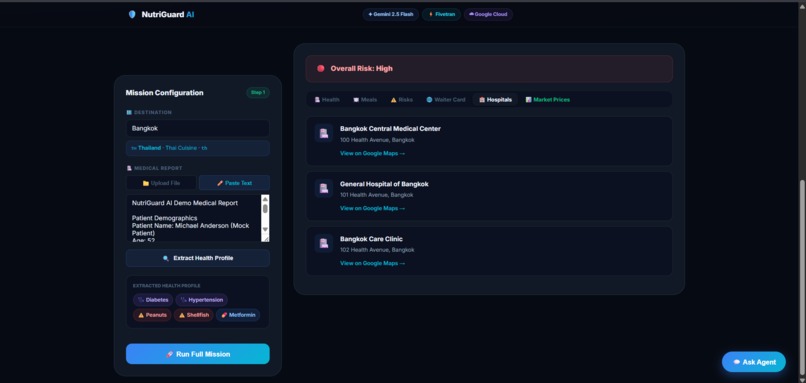The height and width of the screenshot is (383, 806).
Task: Click the Diabetes condition tag
Action: tap(153, 300)
